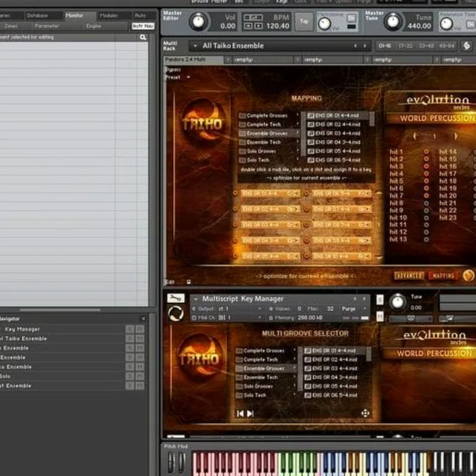Click the previous-groove skip button in Multi Groove Selector
Screen dimensions: 476x476
tap(240, 413)
